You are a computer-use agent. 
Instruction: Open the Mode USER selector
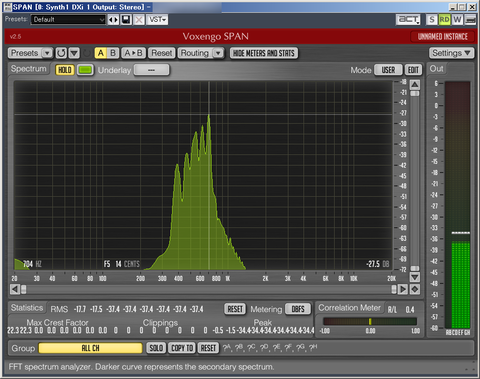tap(388, 70)
